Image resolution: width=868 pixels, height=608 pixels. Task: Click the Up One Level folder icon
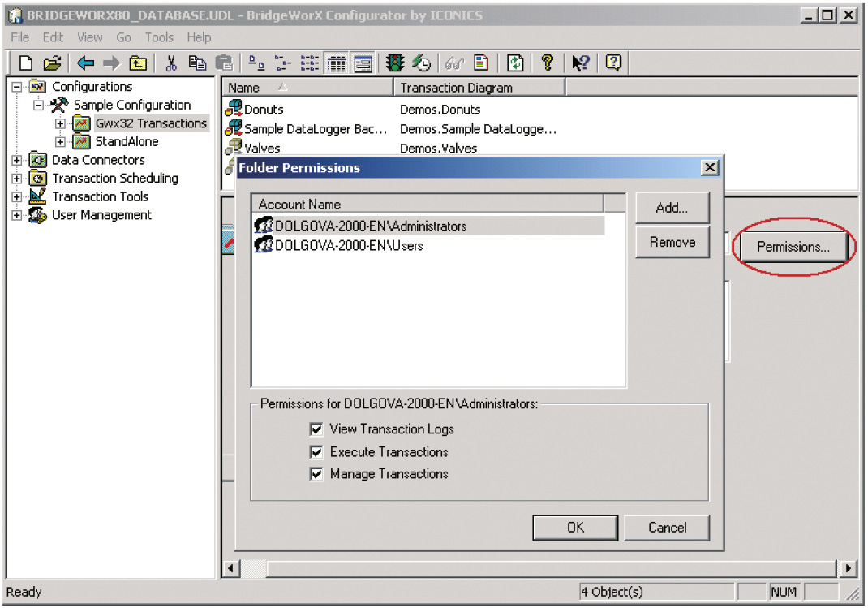[138, 63]
